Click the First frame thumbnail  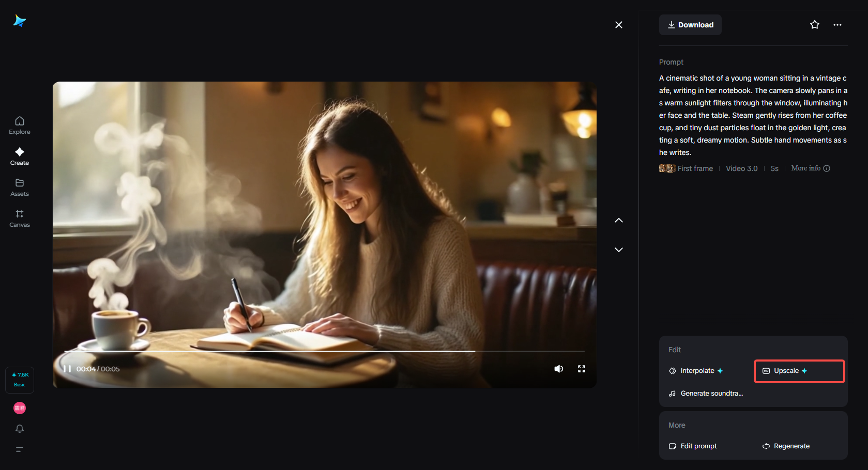pos(666,168)
